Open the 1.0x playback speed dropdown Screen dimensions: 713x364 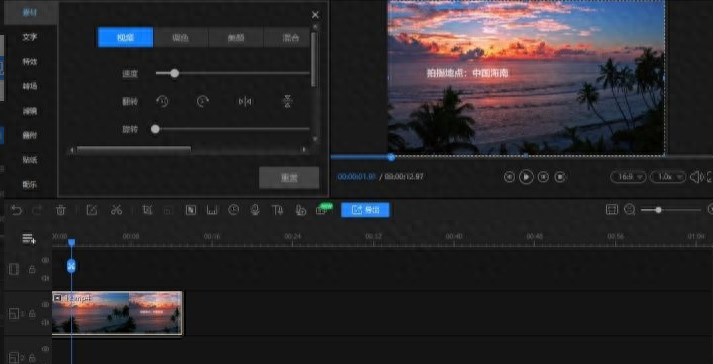(668, 177)
